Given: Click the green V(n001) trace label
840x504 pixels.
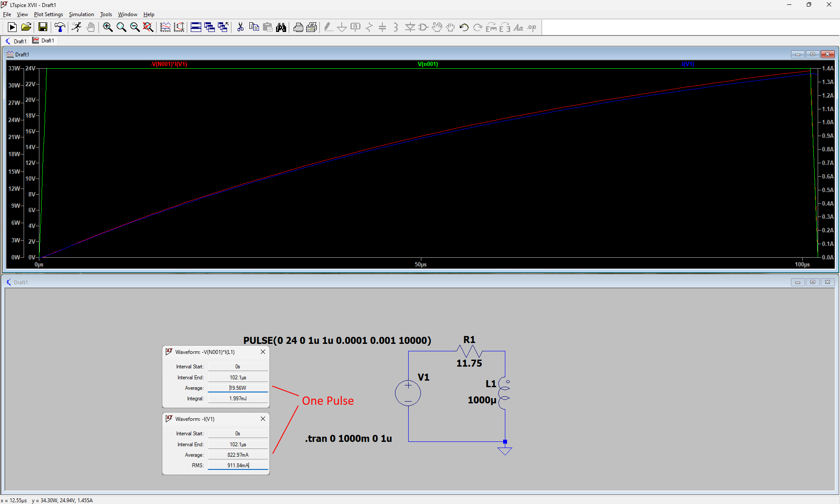Looking at the screenshot, I should [x=427, y=64].
